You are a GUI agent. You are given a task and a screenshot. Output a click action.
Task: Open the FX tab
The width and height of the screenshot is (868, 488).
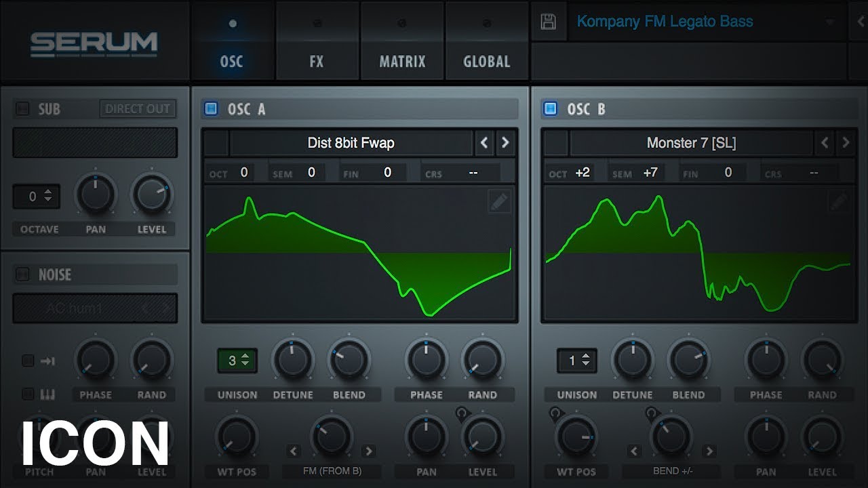[x=317, y=41]
